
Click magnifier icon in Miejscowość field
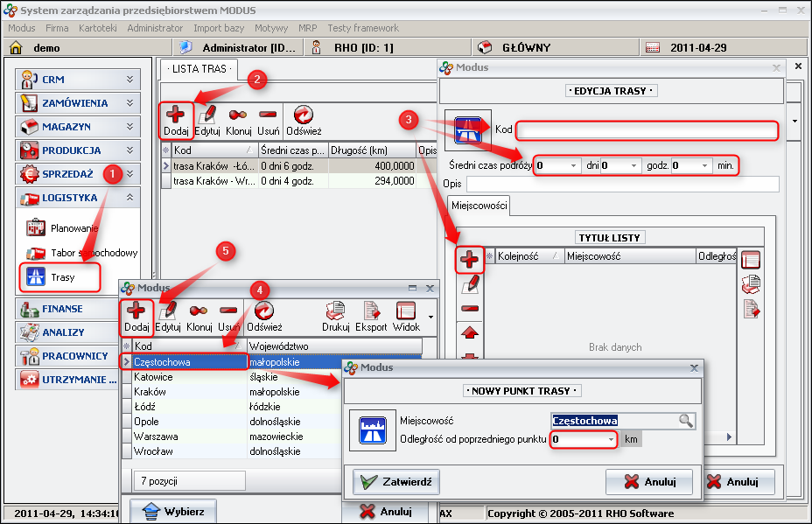[687, 421]
